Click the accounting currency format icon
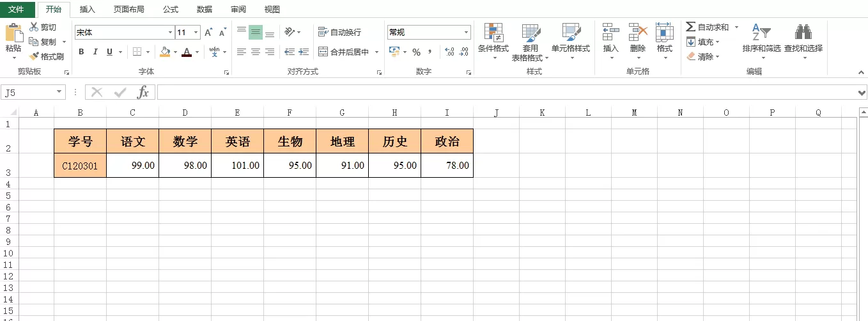 pyautogui.click(x=394, y=52)
